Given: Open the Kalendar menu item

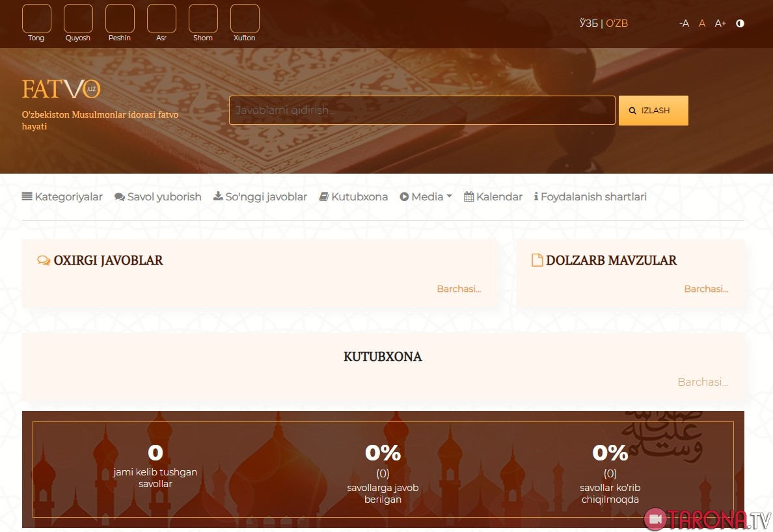Looking at the screenshot, I should (493, 196).
